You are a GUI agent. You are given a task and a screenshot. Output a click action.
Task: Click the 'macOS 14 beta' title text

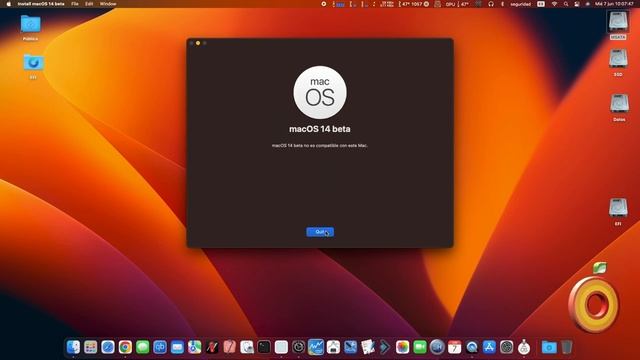click(x=320, y=129)
